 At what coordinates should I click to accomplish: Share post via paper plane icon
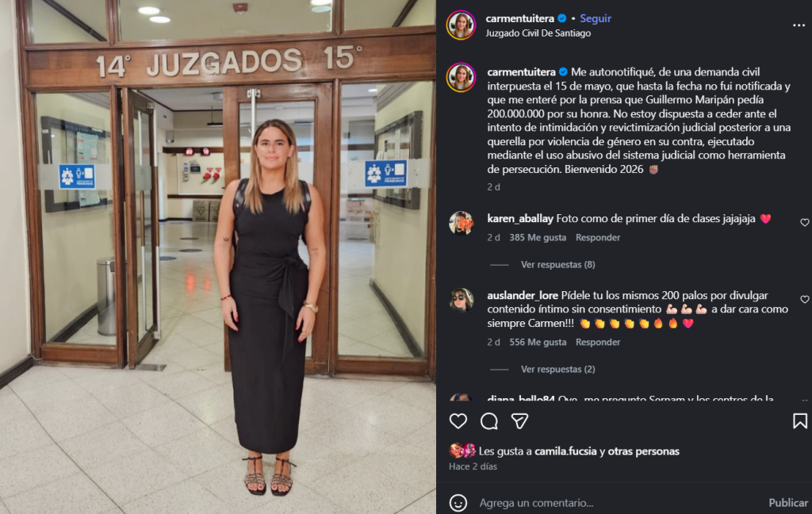click(519, 421)
